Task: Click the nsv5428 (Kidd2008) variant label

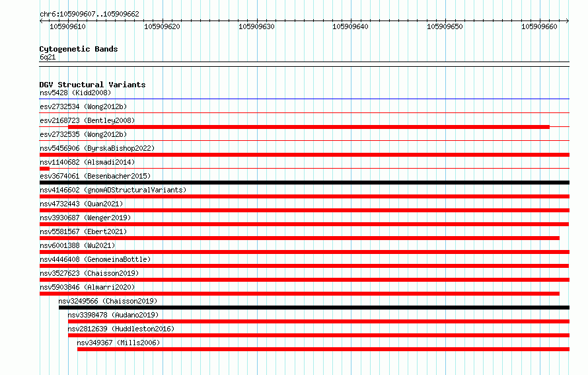Action: coord(75,93)
